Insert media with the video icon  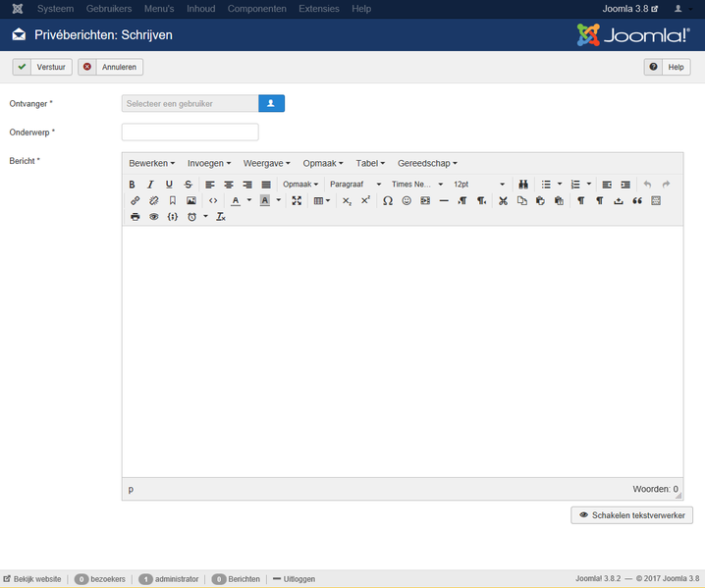coord(425,200)
